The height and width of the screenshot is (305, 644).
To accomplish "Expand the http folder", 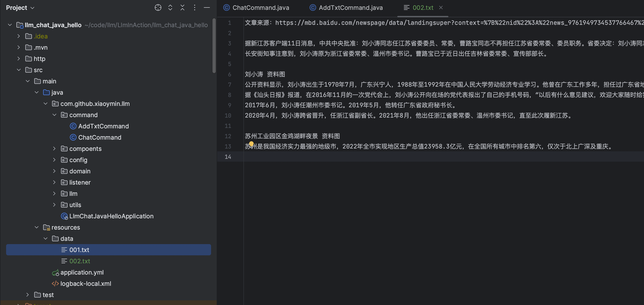I will tap(19, 59).
